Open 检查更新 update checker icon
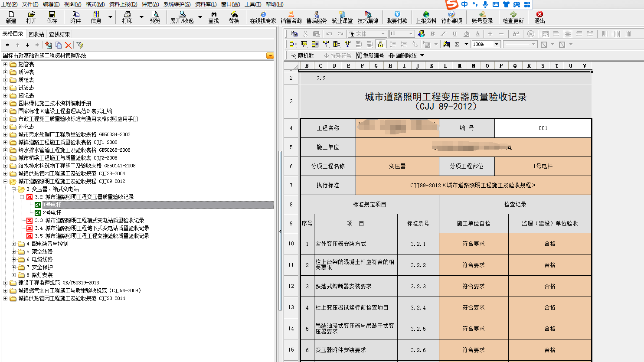The height and width of the screenshot is (362, 644). (x=513, y=17)
